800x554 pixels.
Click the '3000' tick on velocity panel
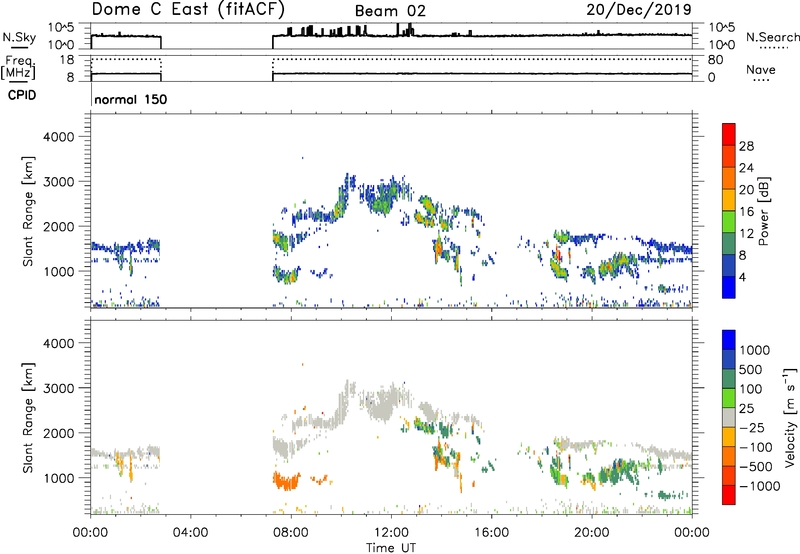[x=59, y=388]
